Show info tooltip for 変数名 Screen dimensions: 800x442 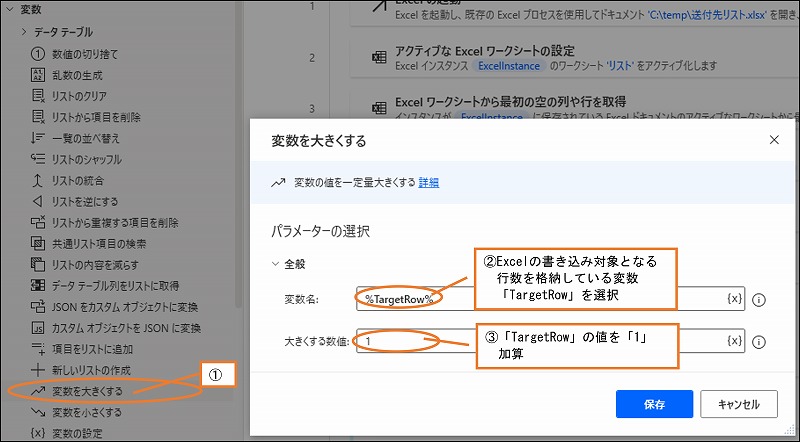click(x=759, y=300)
